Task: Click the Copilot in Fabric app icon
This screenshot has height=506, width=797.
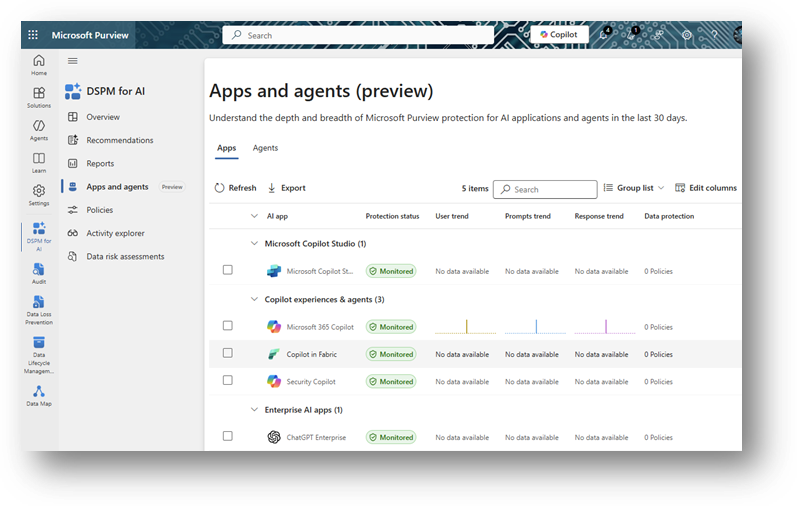Action: [x=274, y=354]
